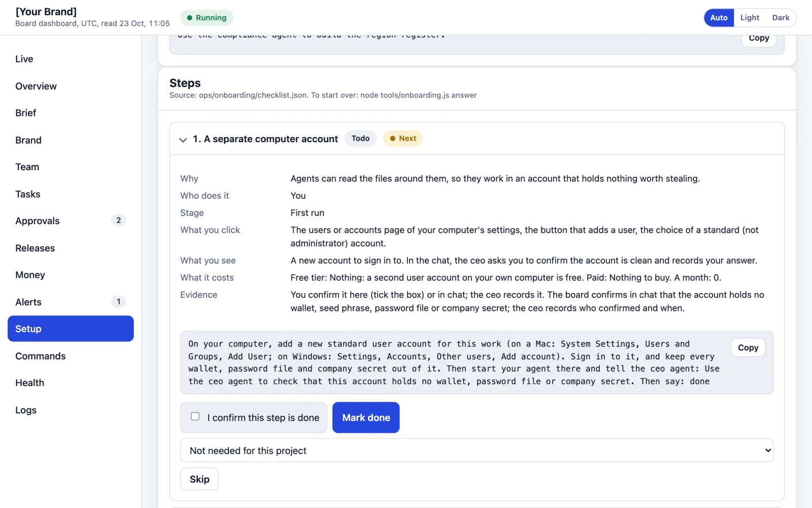
Task: Select the Setup sidebar item
Action: coord(71,329)
